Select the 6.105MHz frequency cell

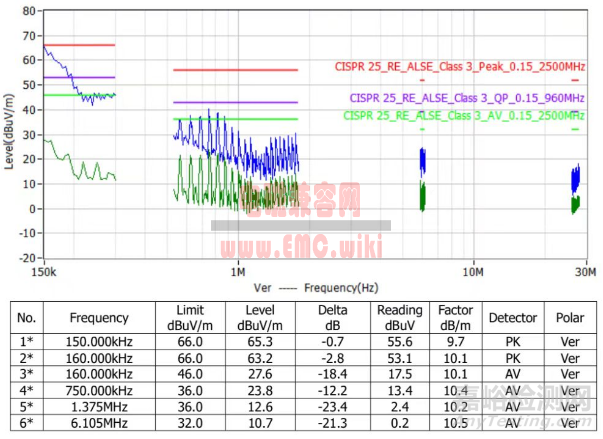click(x=99, y=424)
